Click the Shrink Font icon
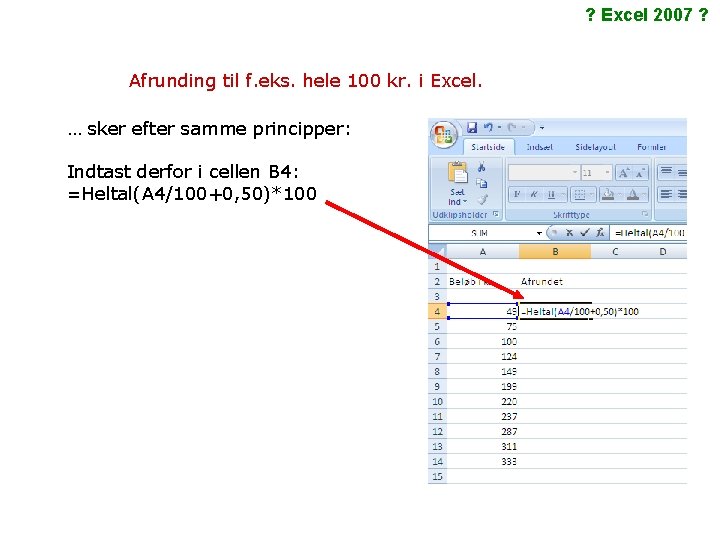This screenshot has height=540, width=720. tap(640, 173)
